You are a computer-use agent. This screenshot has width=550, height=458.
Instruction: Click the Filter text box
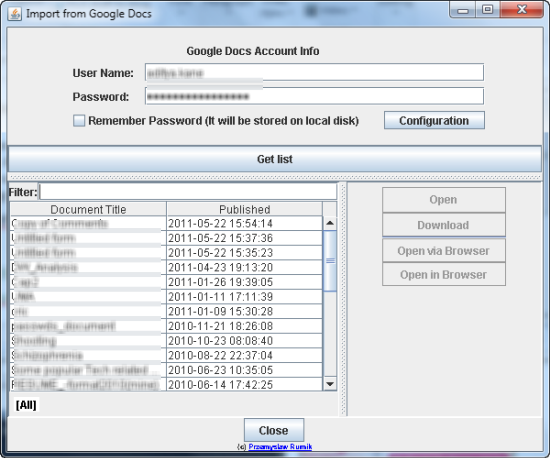coord(188,192)
